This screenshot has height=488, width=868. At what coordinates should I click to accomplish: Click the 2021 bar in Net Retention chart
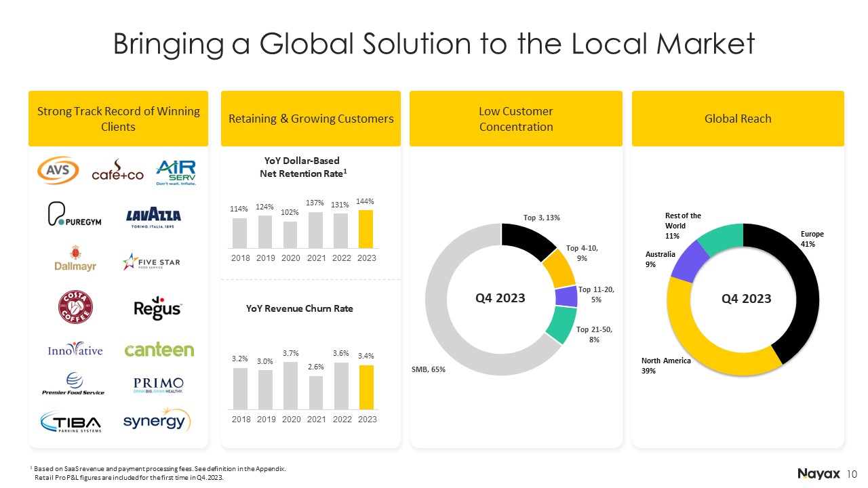tap(316, 230)
